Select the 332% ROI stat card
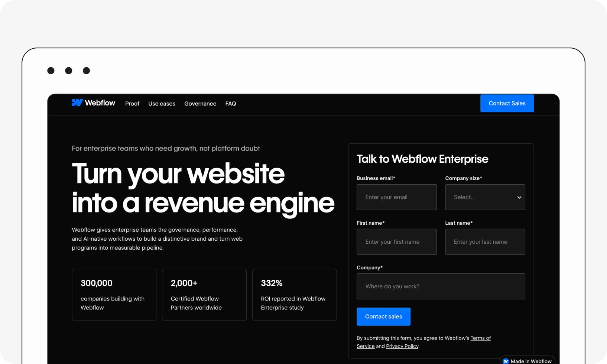Screen dimensions: 607x364 (295, 295)
